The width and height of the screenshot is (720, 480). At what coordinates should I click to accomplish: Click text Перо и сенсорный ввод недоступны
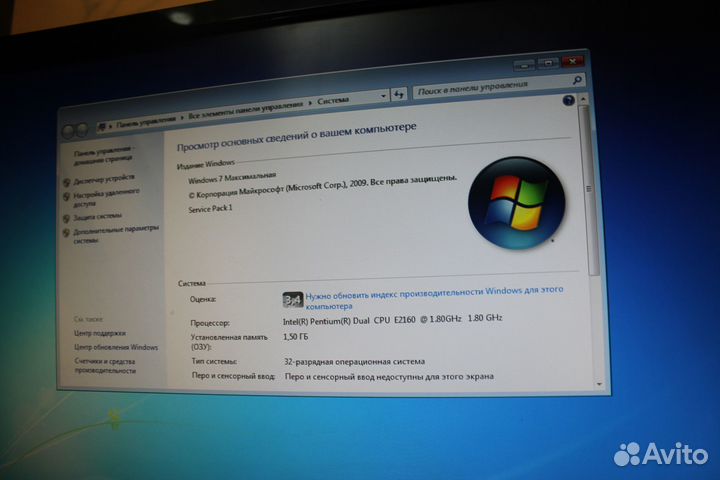389,377
